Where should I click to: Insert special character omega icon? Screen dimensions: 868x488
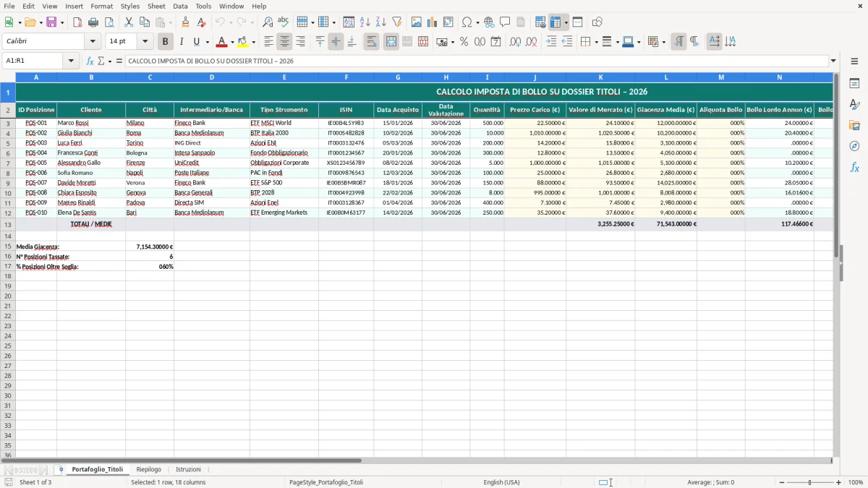(x=467, y=22)
